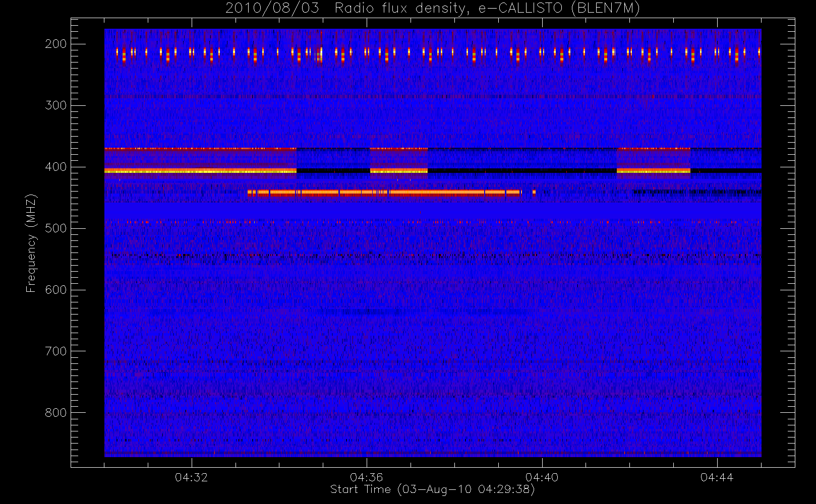The image size is (816, 504).
Task: Click the 300 frequency tick label
Action: click(56, 105)
